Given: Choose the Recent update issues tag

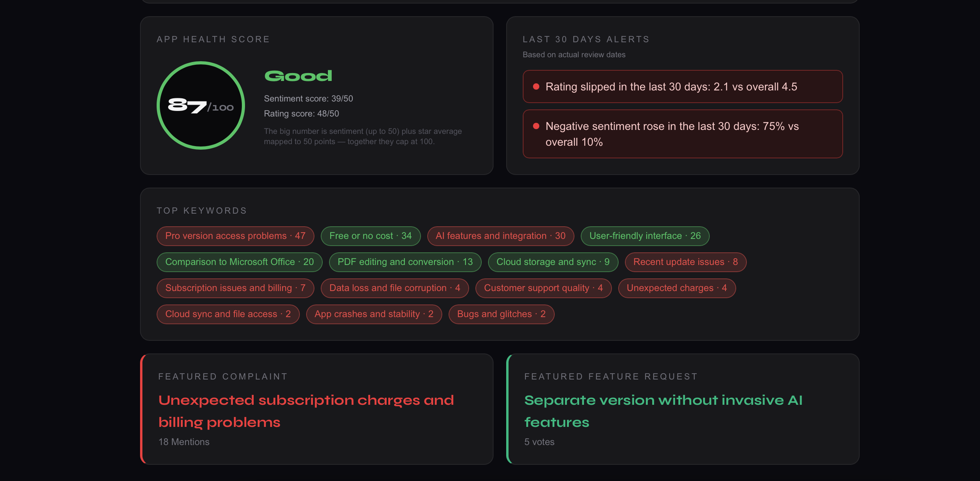Looking at the screenshot, I should click(685, 262).
